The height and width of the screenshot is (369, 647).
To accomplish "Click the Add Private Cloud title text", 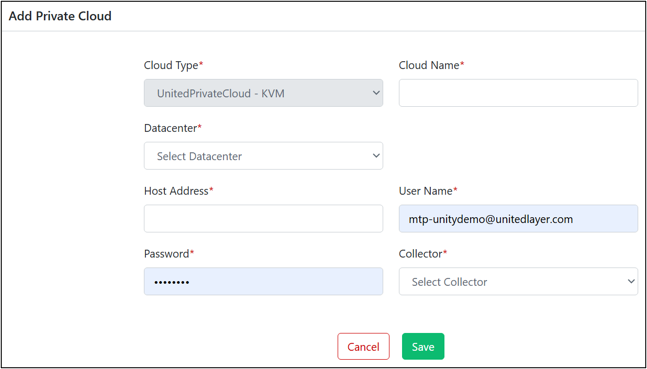I will [x=60, y=16].
